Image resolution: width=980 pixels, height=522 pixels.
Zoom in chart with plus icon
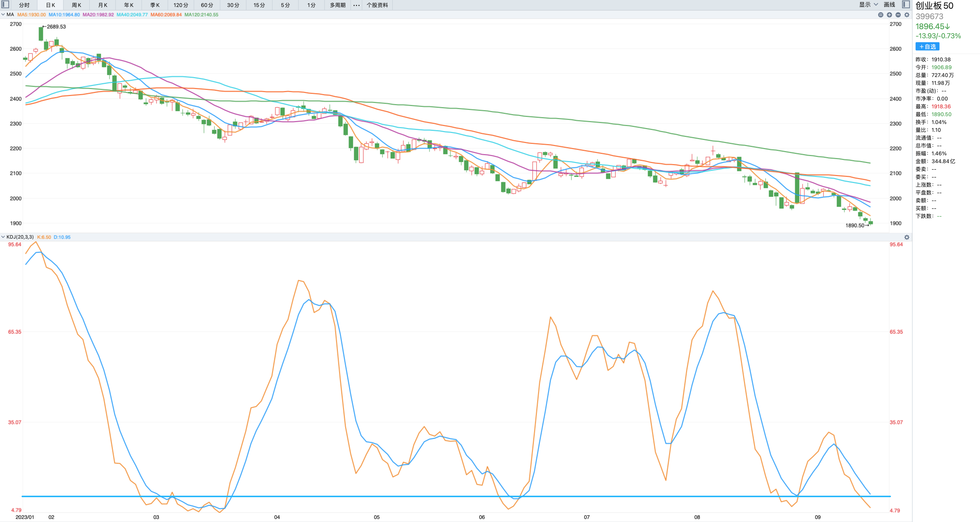(889, 15)
